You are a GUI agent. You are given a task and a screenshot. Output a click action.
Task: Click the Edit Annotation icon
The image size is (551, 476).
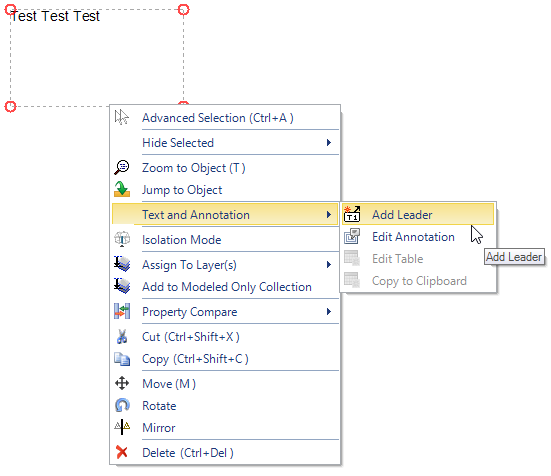[352, 236]
